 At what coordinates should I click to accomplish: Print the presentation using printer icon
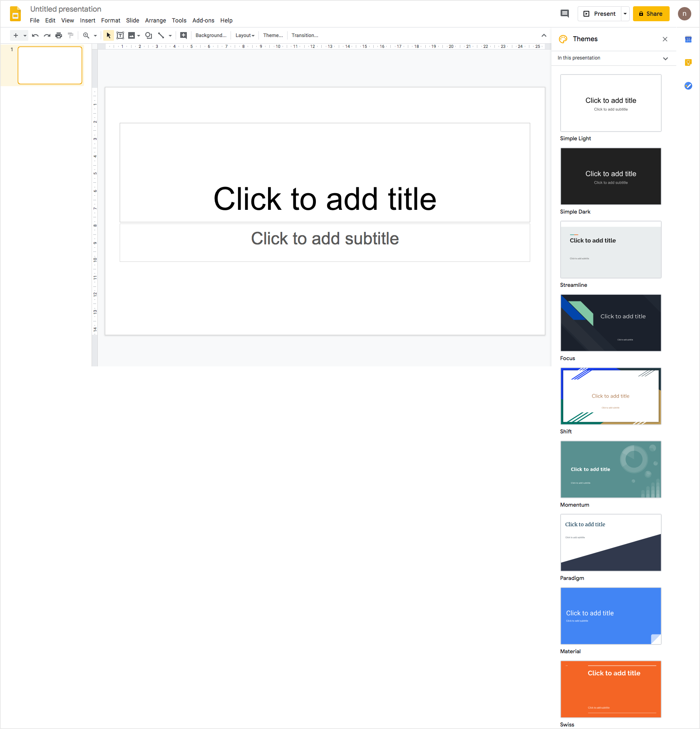pos(59,35)
